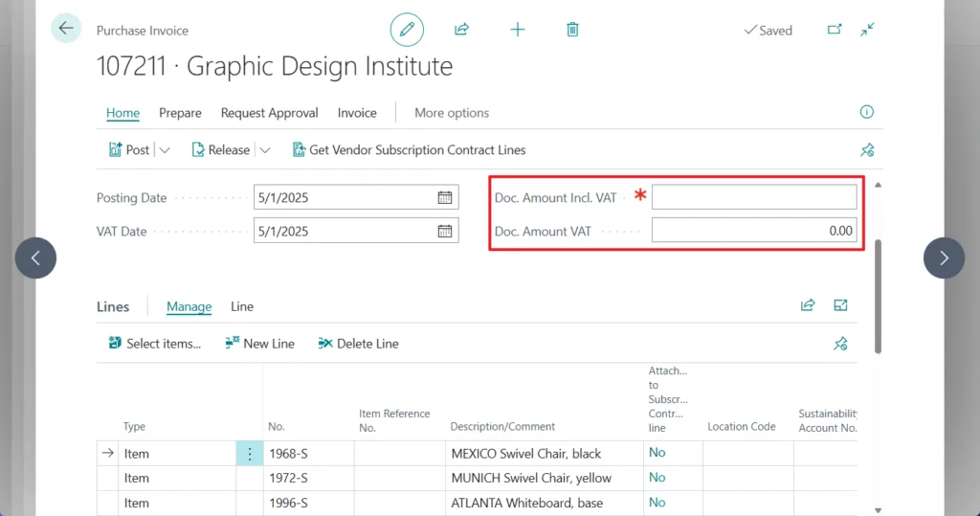Viewport: 980px width, 516px height.
Task: Expand the Release dropdown arrow
Action: 265,150
